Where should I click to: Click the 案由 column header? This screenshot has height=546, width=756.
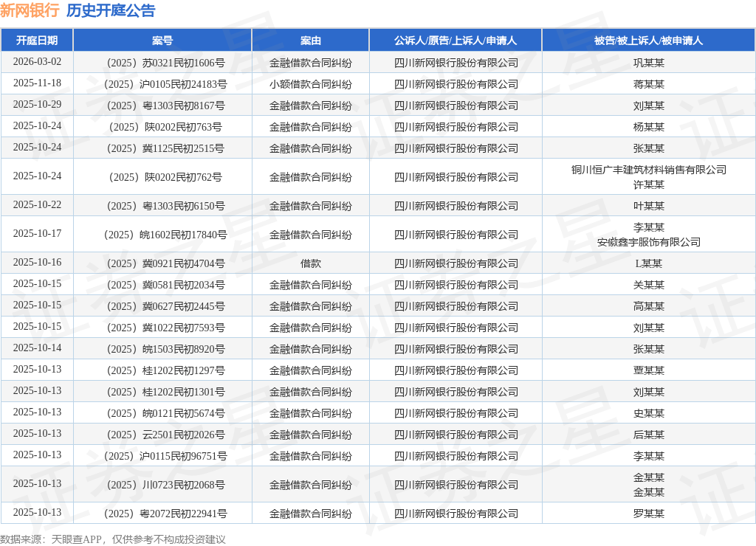coord(311,41)
